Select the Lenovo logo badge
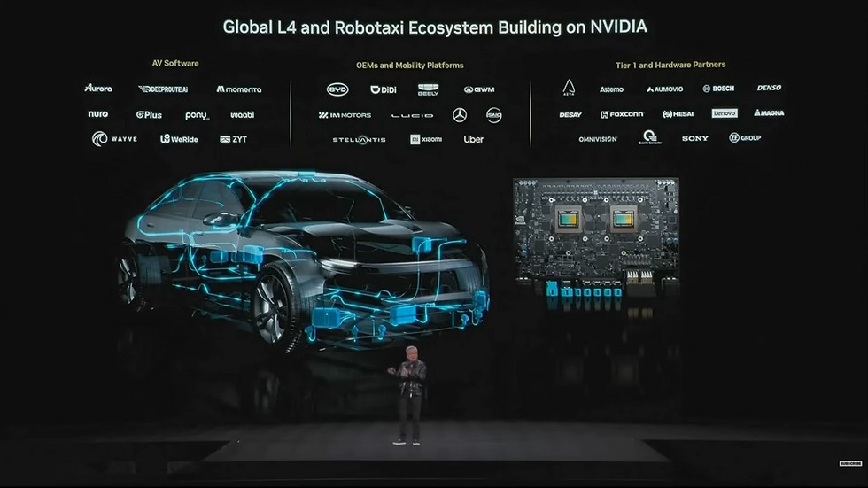Viewport: 868px width, 488px height. (725, 112)
